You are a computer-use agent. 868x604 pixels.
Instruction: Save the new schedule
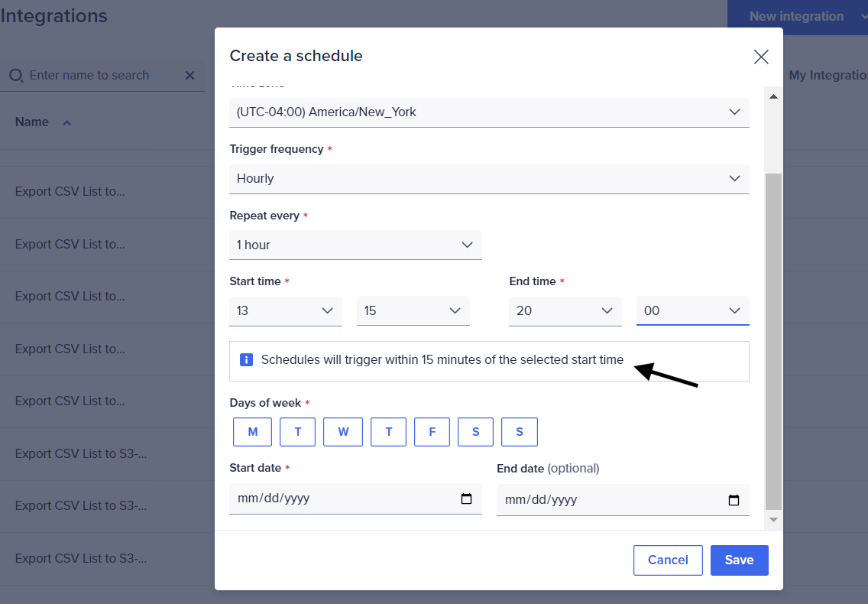click(739, 560)
